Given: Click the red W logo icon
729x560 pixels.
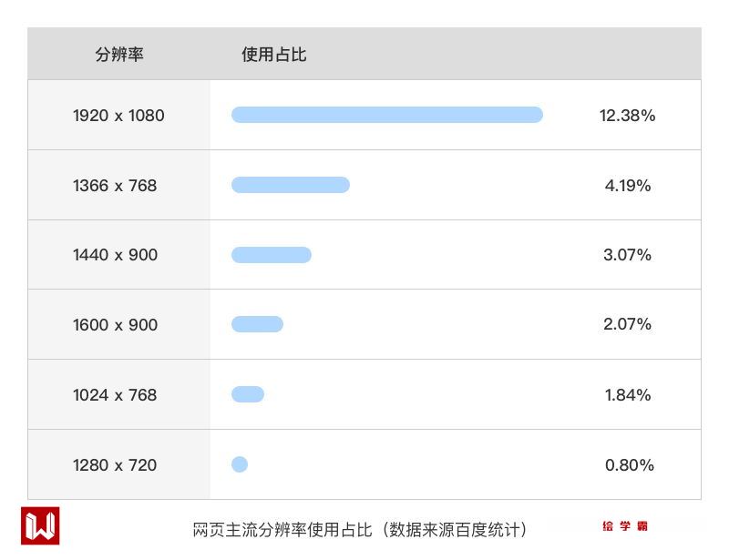Looking at the screenshot, I should [x=40, y=525].
